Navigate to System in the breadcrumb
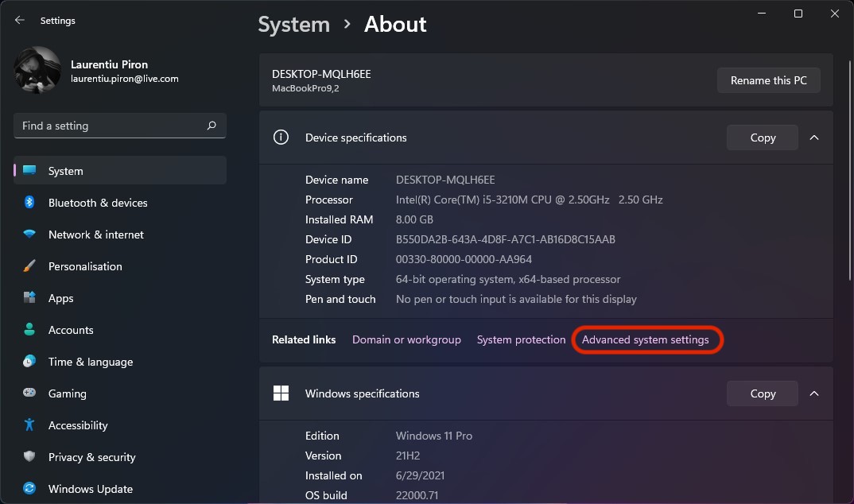The width and height of the screenshot is (854, 504). tap(293, 25)
